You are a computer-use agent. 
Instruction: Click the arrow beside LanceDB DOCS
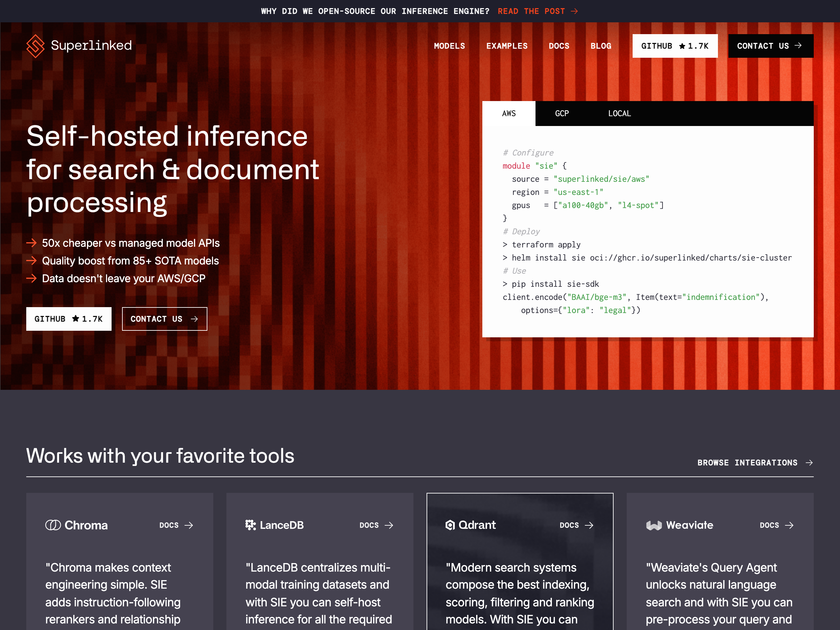(x=389, y=525)
